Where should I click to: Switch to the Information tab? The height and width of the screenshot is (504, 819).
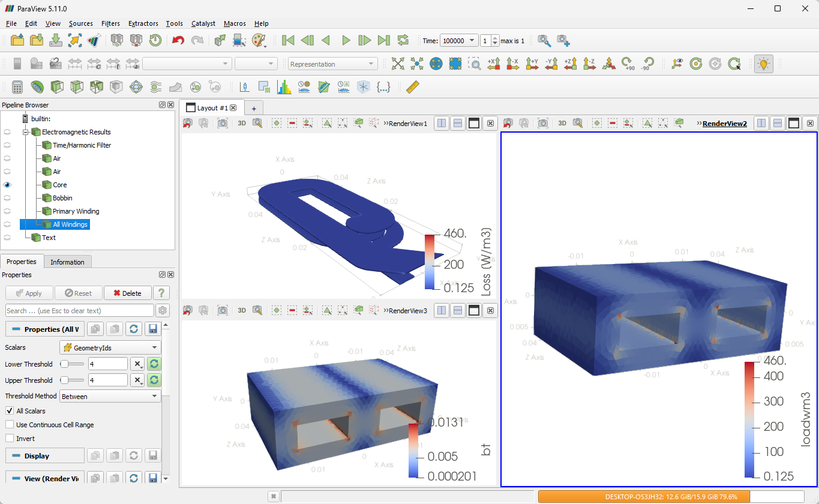point(67,262)
